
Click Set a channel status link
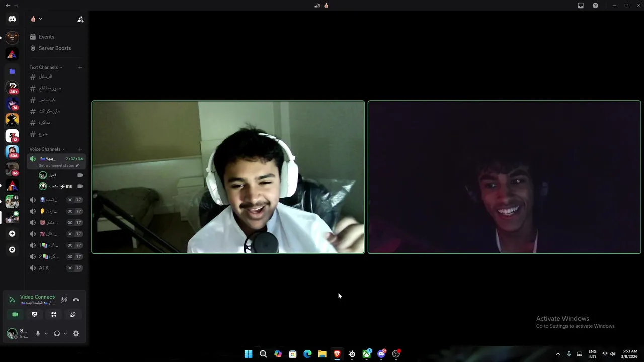coord(58,165)
